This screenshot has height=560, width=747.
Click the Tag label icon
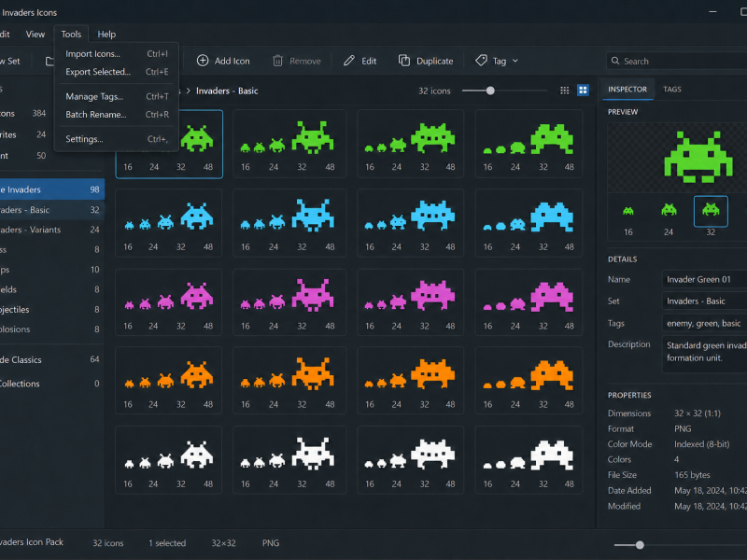click(481, 61)
